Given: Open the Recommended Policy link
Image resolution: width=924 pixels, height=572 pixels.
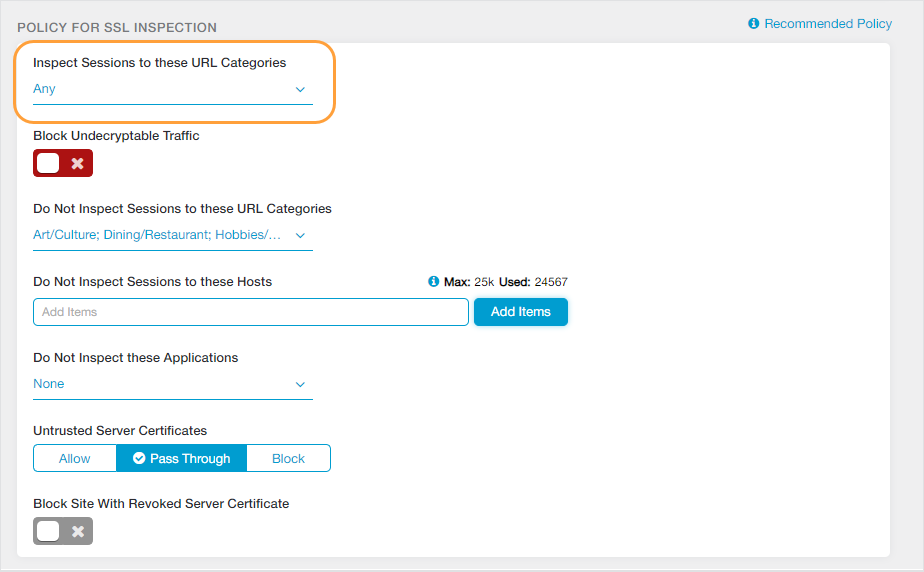Looking at the screenshot, I should coord(827,23).
